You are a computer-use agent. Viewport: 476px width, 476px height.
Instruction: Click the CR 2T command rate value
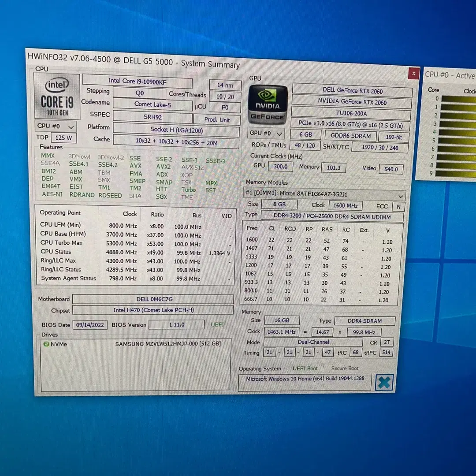[387, 342]
